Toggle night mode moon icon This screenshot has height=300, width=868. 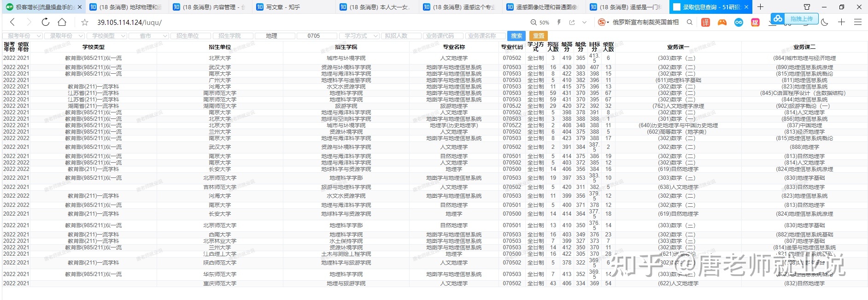coord(825,22)
